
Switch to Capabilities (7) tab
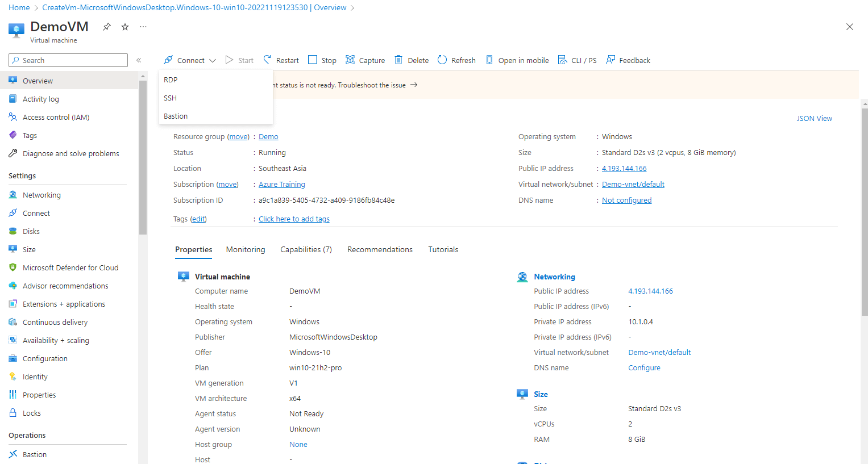[306, 249]
